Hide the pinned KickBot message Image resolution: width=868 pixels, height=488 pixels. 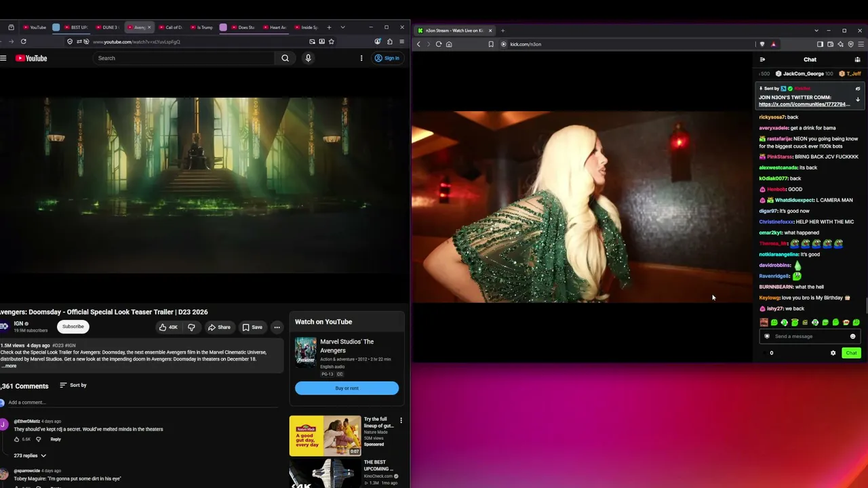(858, 89)
